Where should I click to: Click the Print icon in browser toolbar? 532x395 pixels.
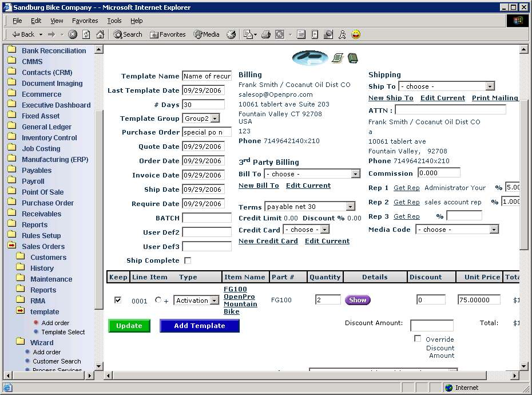[265, 34]
